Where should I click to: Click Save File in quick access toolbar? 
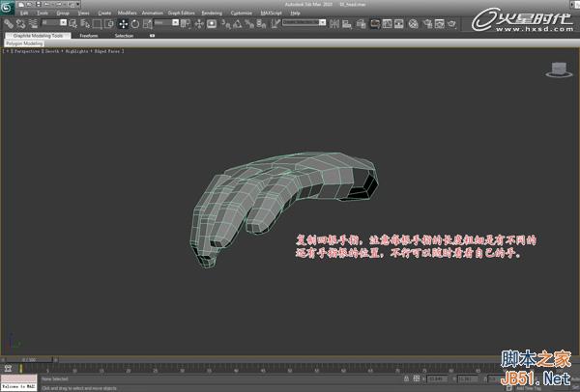click(x=38, y=5)
